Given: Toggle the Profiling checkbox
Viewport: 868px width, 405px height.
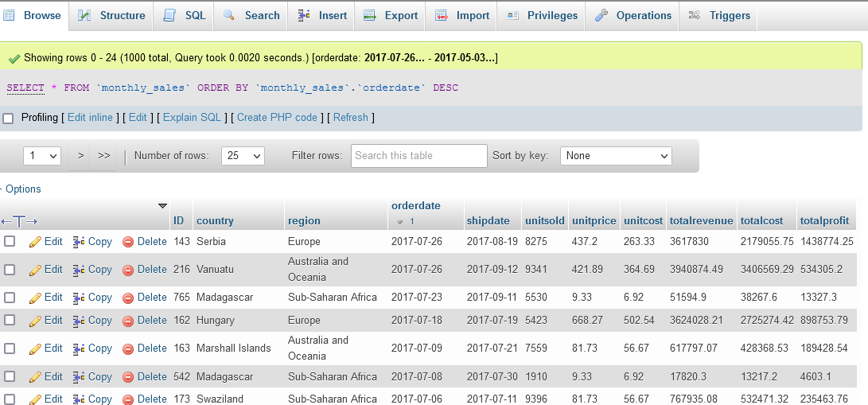Looking at the screenshot, I should 8,119.
